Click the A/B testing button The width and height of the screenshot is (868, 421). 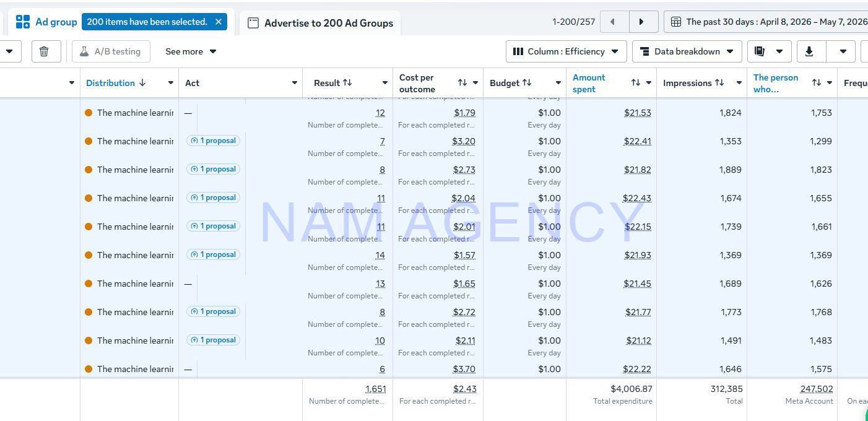[x=111, y=51]
